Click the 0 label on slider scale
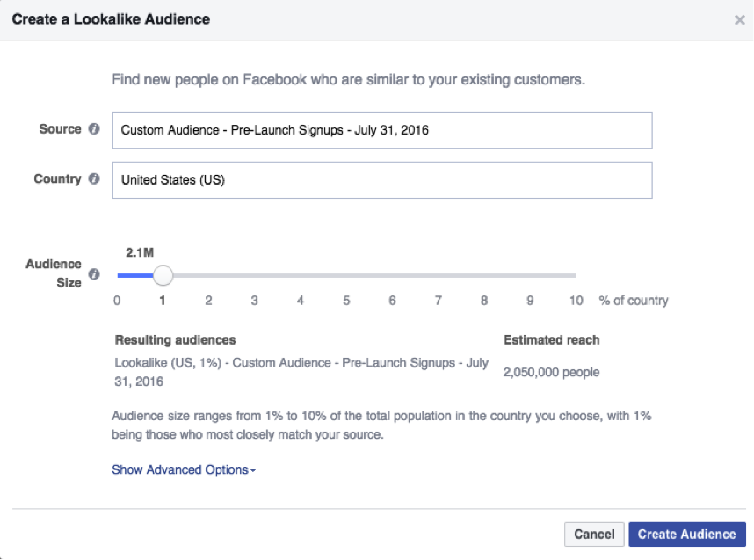754x560 pixels. pyautogui.click(x=117, y=301)
